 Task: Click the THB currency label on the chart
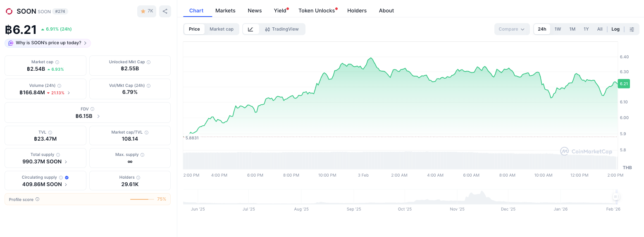(627, 168)
